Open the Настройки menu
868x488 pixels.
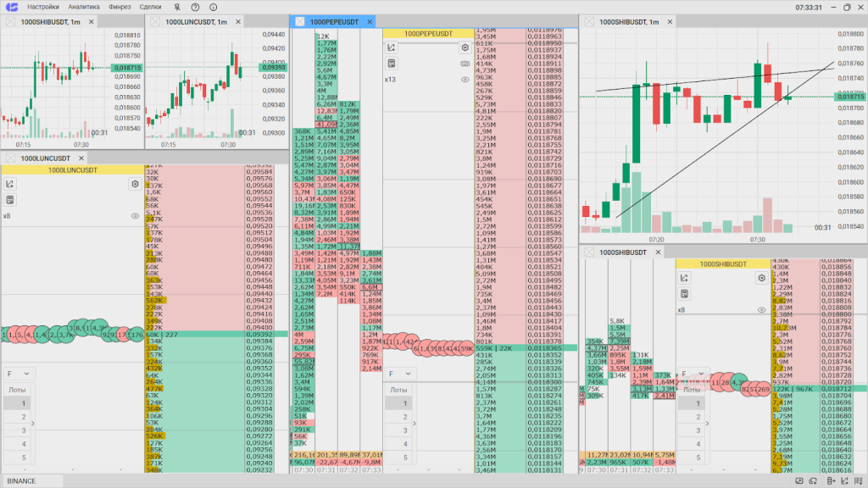(x=43, y=7)
